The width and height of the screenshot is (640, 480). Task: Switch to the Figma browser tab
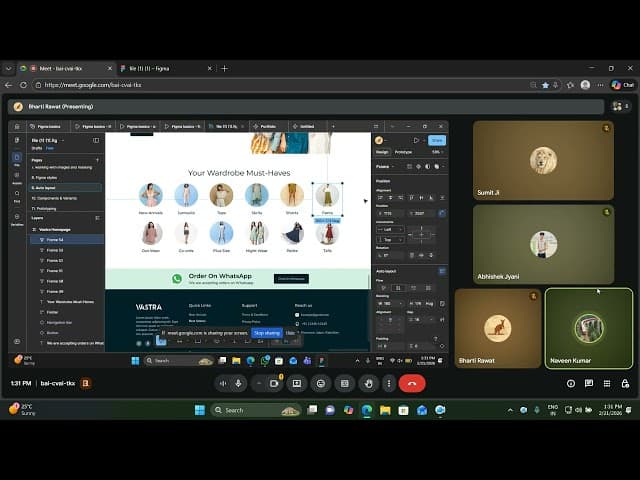pos(160,68)
